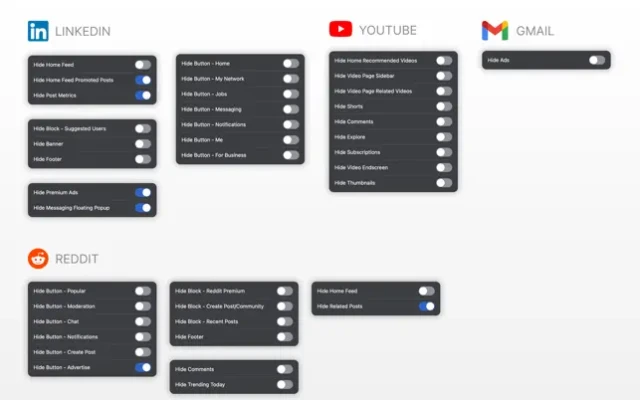640x400 pixels.
Task: Turn off LinkedIn Hide Post Metrics
Action: coord(143,96)
